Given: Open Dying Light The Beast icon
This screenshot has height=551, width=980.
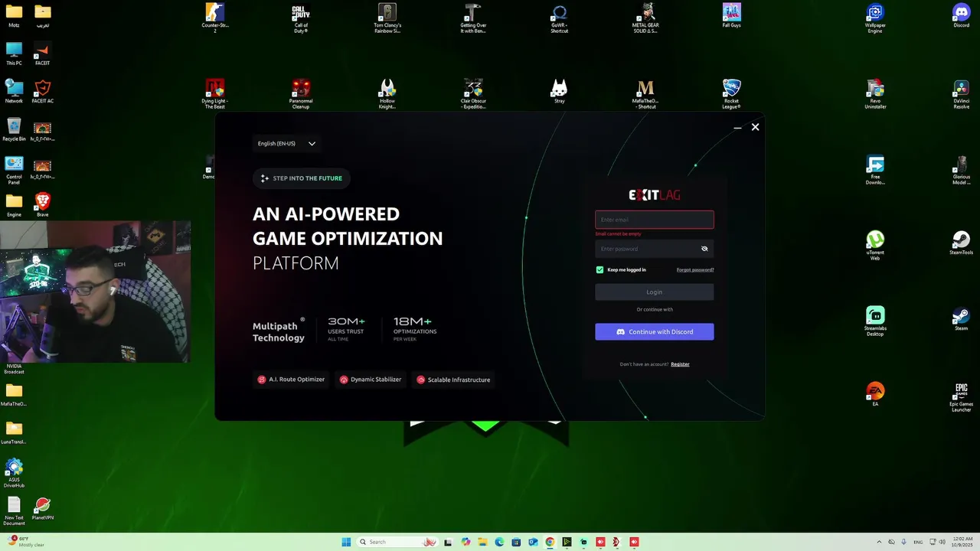Looking at the screenshot, I should coord(215,93).
